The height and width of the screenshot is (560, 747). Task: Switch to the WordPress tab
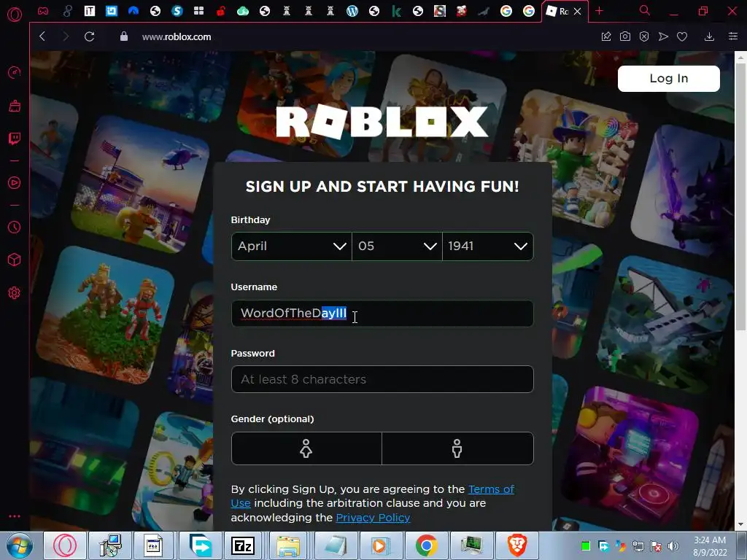pyautogui.click(x=352, y=11)
